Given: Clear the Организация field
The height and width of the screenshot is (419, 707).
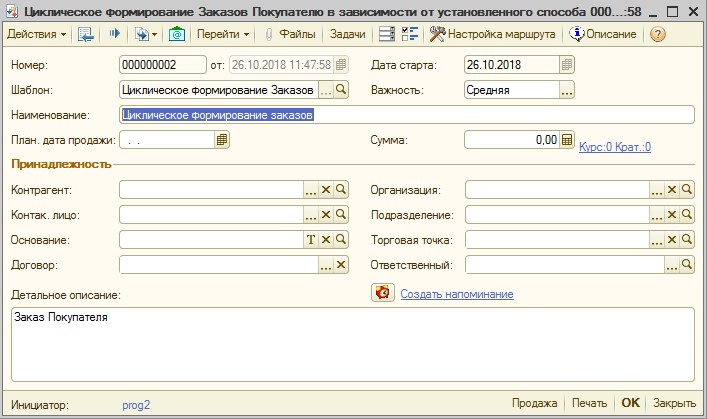Looking at the screenshot, I should click(x=672, y=190).
